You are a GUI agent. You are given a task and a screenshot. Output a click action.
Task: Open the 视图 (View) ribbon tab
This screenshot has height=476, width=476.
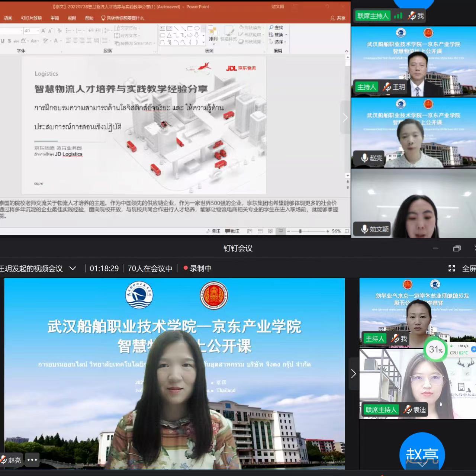pos(72,18)
